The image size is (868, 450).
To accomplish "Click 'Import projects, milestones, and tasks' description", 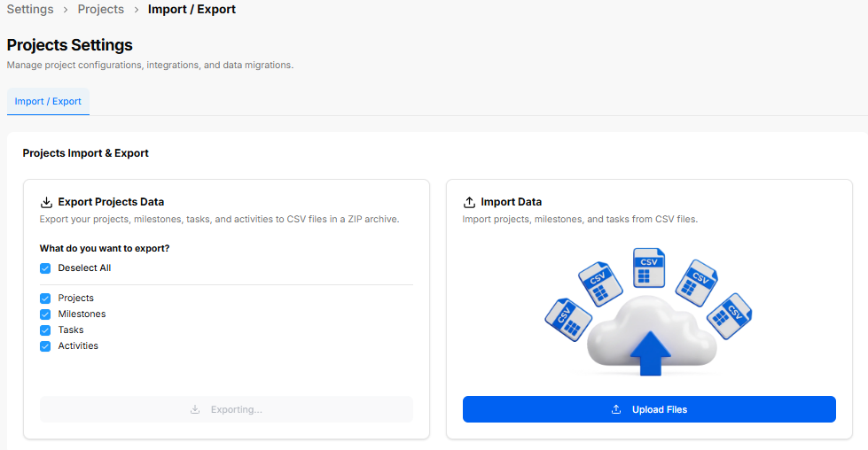I will (x=580, y=220).
